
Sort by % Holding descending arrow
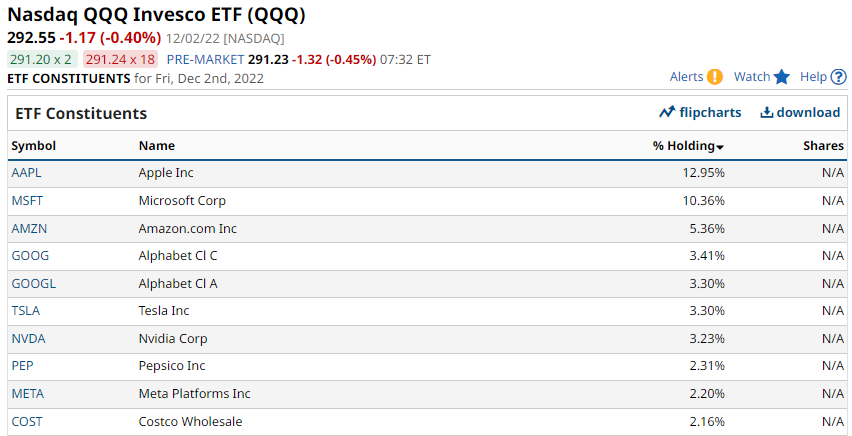(x=720, y=147)
